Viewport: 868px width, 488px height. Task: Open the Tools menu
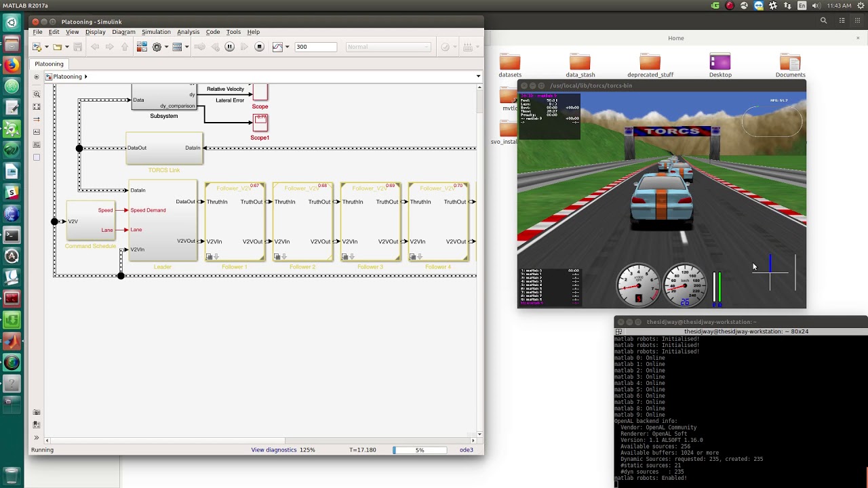[x=233, y=32]
